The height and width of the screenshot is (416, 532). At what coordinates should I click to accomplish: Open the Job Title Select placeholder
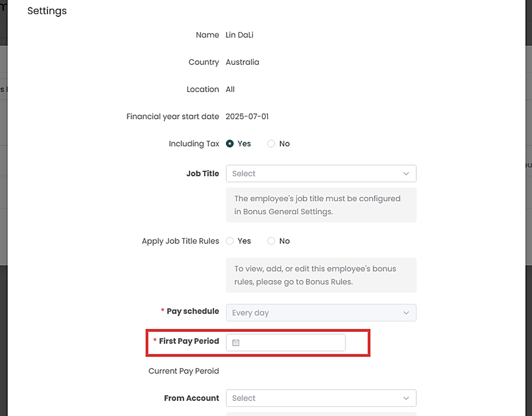(244, 173)
